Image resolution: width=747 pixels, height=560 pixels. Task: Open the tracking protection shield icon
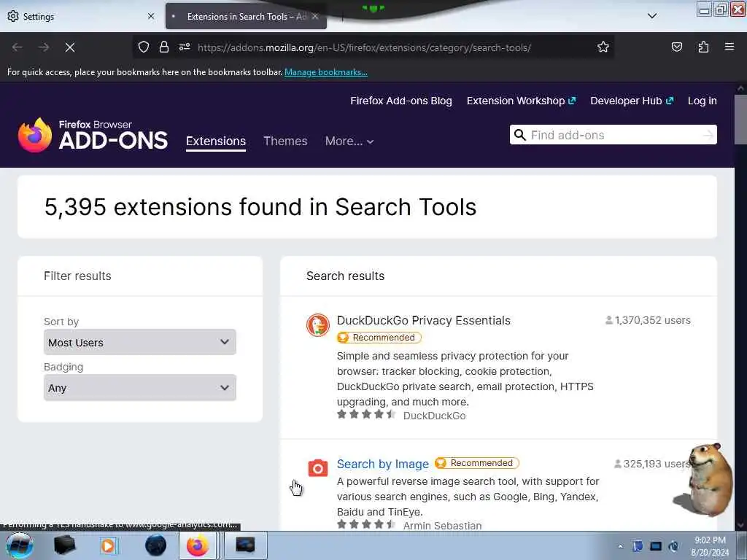[144, 47]
